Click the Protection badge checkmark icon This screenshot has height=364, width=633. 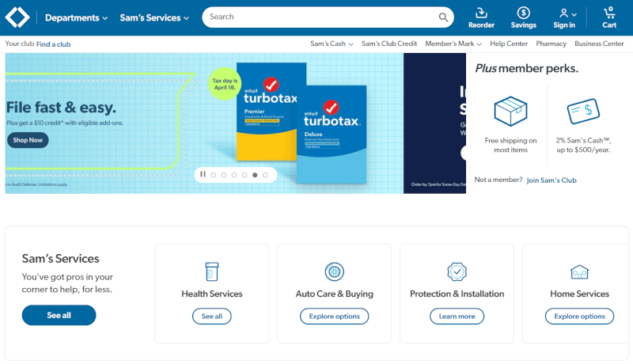(457, 271)
